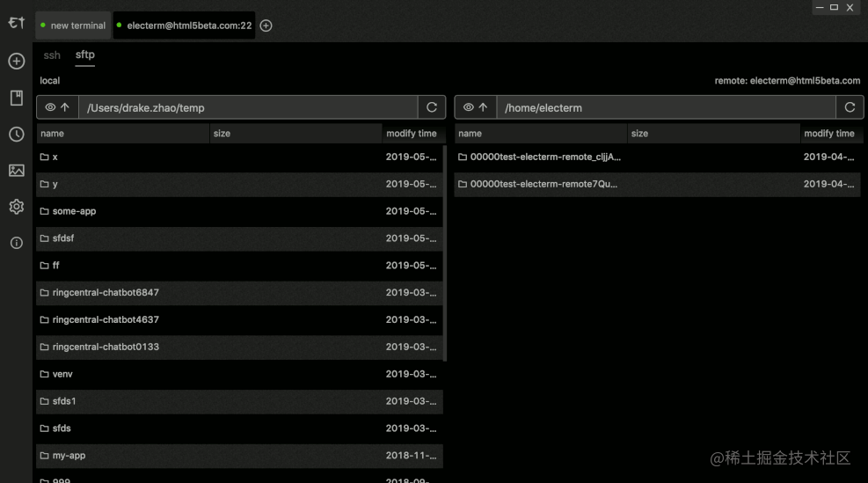The height and width of the screenshot is (483, 868).
Task: Sort local files by name column
Action: (x=123, y=134)
